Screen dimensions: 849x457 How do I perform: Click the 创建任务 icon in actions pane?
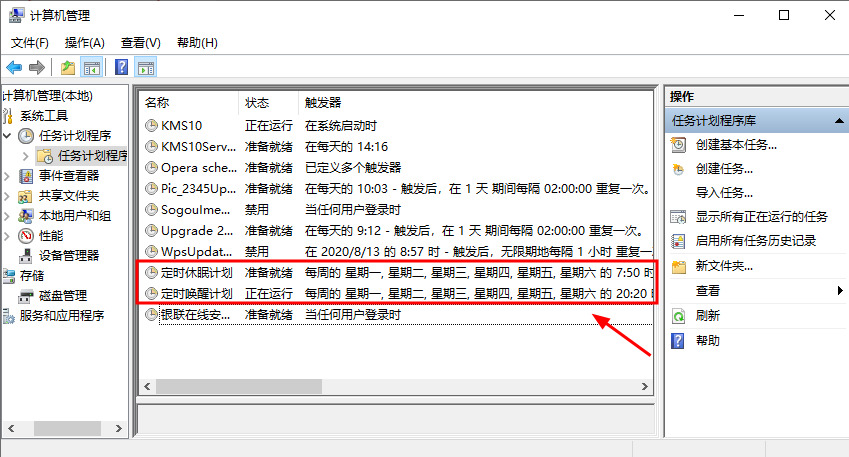[678, 169]
